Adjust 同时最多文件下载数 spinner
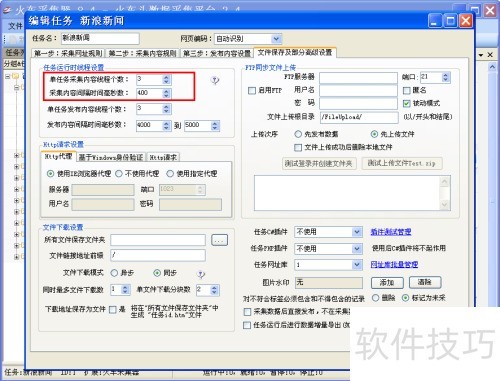The image size is (500, 381). click(125, 290)
